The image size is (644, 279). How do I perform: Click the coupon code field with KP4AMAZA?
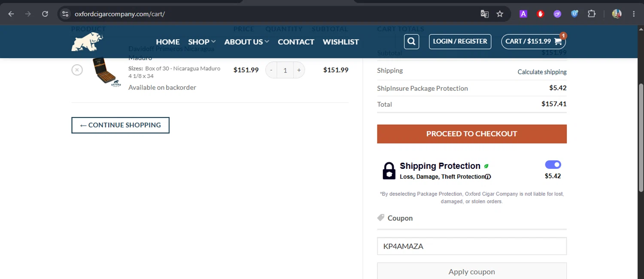pyautogui.click(x=472, y=246)
